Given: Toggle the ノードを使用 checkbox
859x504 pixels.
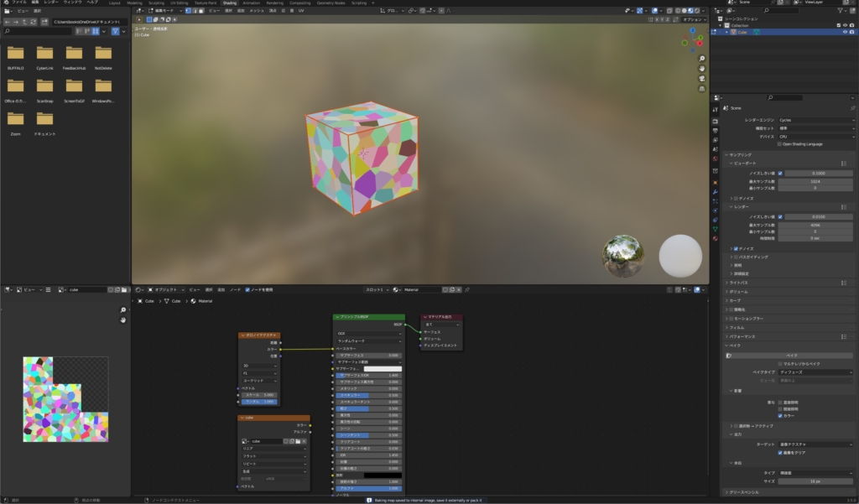Looking at the screenshot, I should point(247,290).
